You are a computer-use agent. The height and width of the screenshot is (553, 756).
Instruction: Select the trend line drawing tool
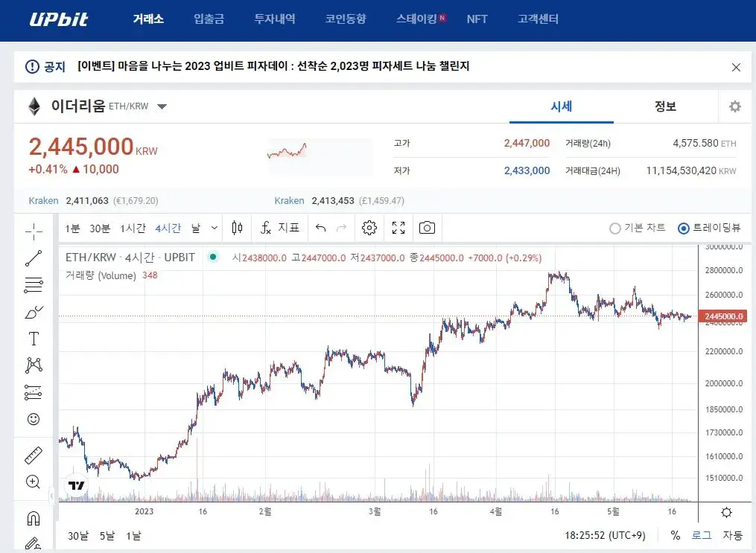34,258
